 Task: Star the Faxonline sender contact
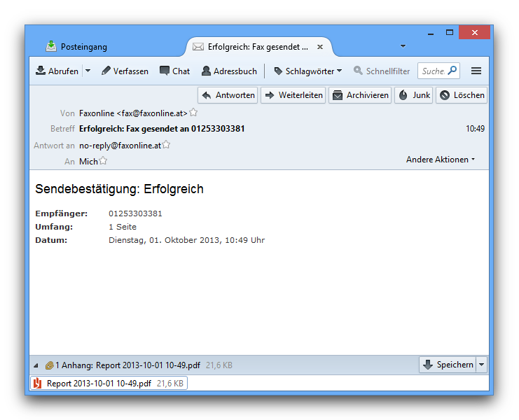194,112
